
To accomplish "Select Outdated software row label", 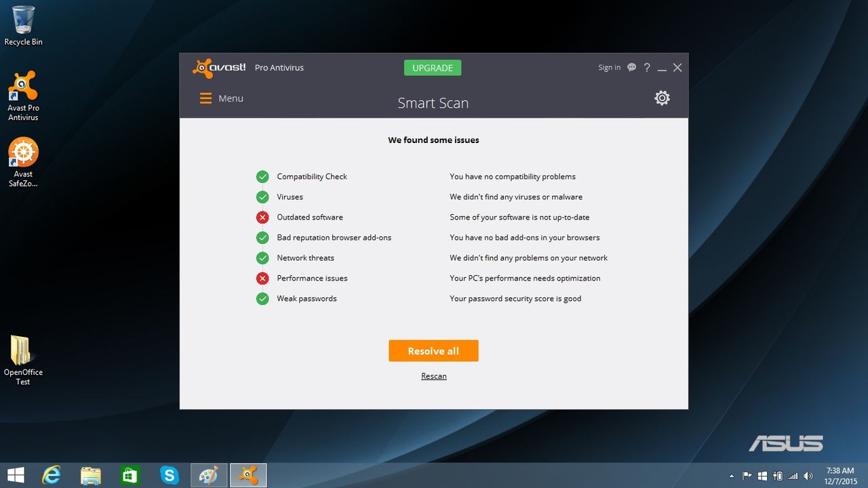I will pyautogui.click(x=310, y=218).
